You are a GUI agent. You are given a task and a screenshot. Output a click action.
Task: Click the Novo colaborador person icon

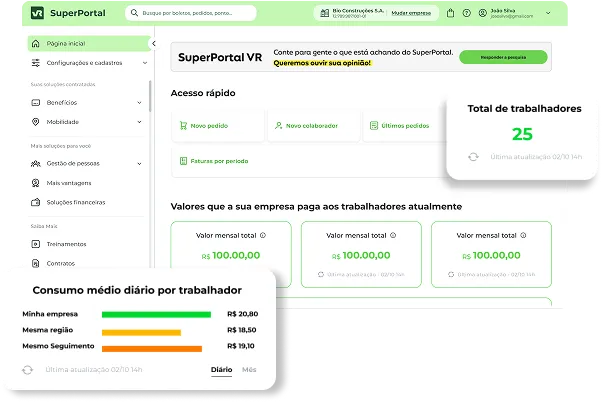[x=279, y=126]
